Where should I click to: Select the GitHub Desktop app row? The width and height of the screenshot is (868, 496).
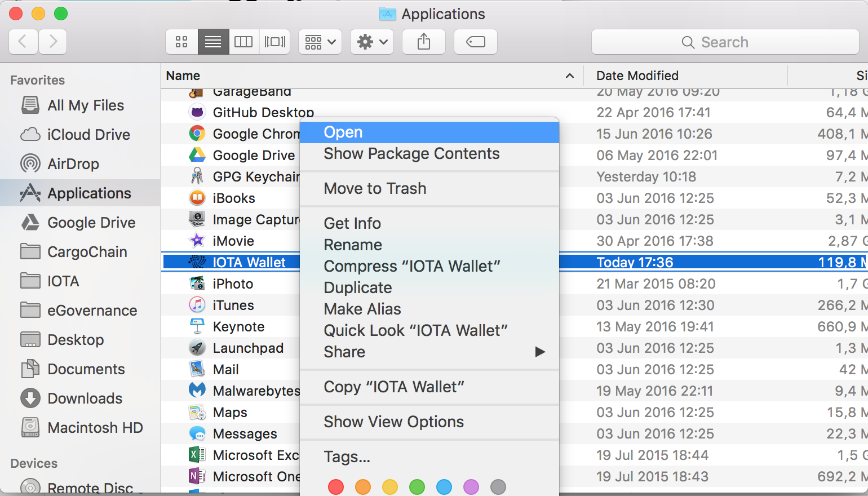tap(514, 113)
